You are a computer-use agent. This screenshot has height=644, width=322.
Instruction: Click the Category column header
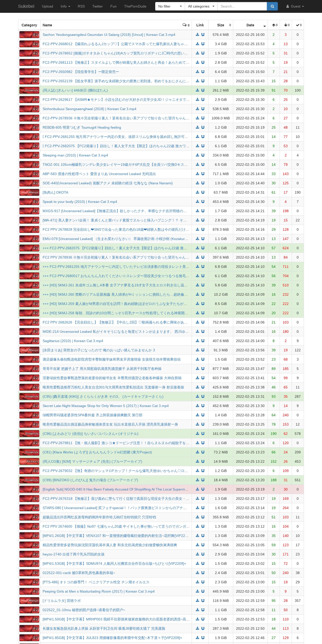point(29,25)
